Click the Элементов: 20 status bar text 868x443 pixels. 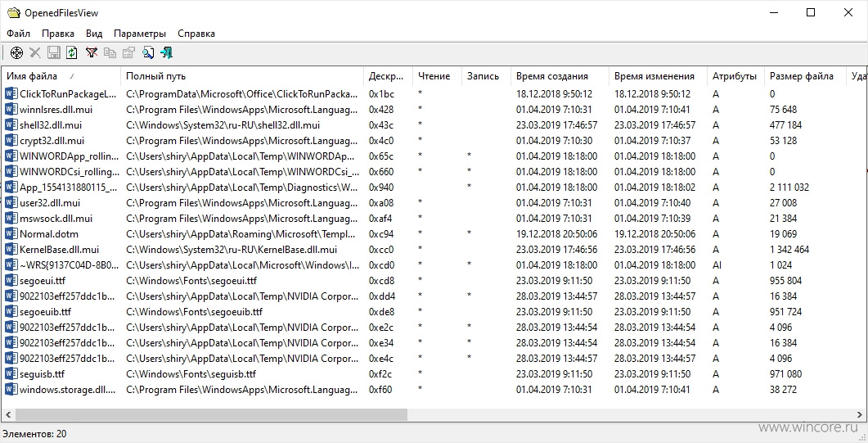point(34,434)
